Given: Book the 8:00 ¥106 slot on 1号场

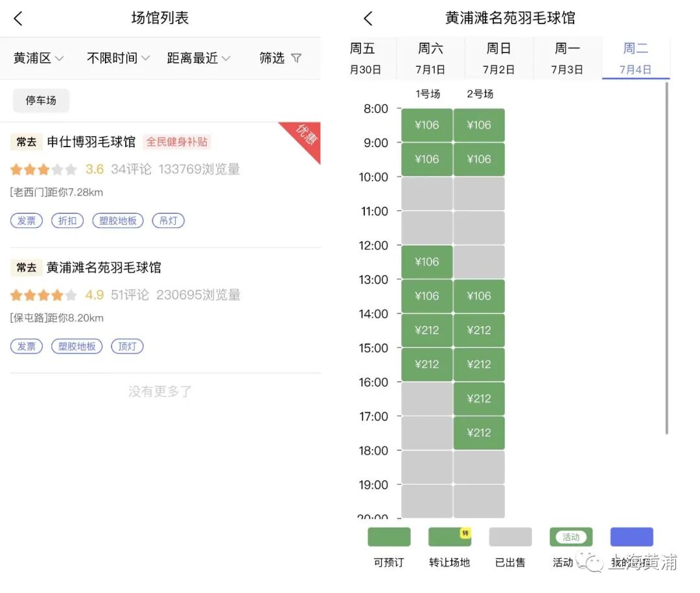Looking at the screenshot, I should (x=426, y=124).
